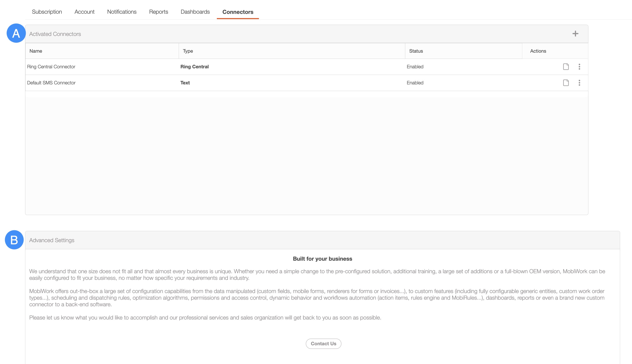The image size is (632, 364).
Task: Click the blue A marker badge
Action: pyautogui.click(x=16, y=33)
